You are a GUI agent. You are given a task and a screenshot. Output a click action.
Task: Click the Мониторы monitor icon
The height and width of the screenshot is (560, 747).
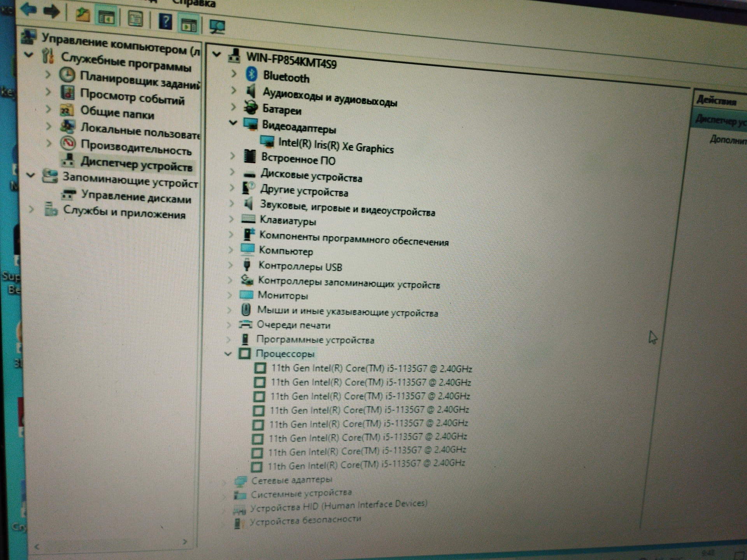[x=247, y=294]
